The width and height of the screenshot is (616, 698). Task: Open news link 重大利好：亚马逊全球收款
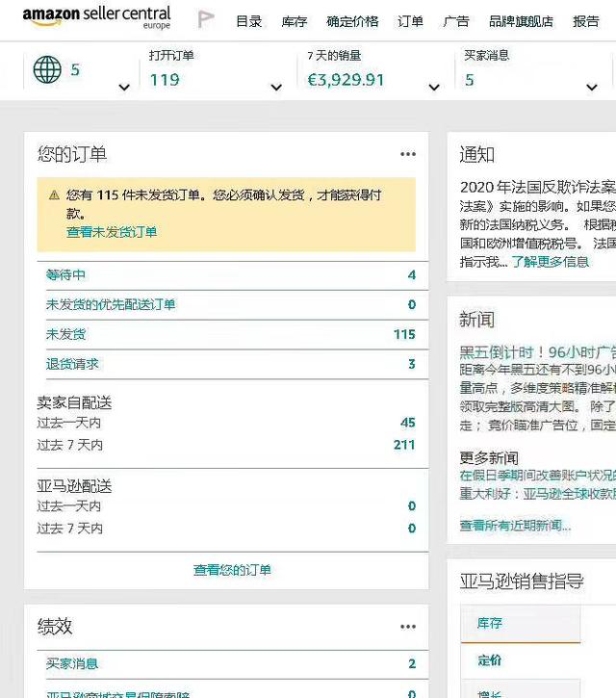[538, 494]
